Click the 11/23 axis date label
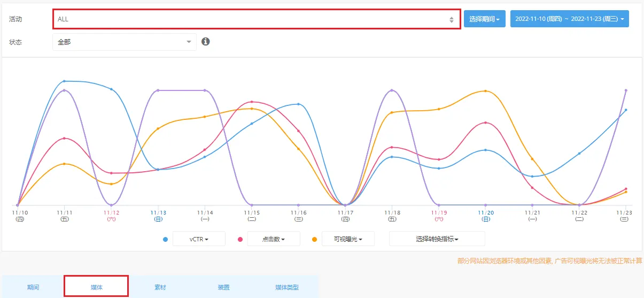 624,215
